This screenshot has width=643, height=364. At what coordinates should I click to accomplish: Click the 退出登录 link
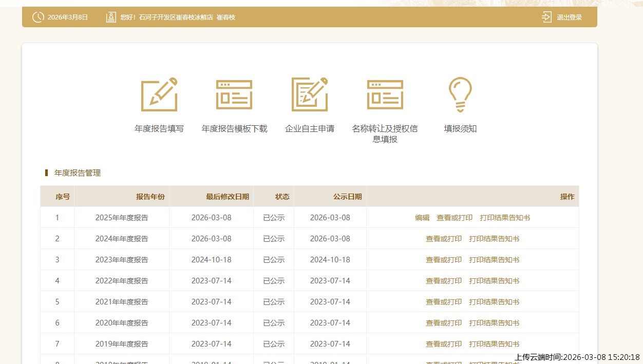click(x=569, y=17)
